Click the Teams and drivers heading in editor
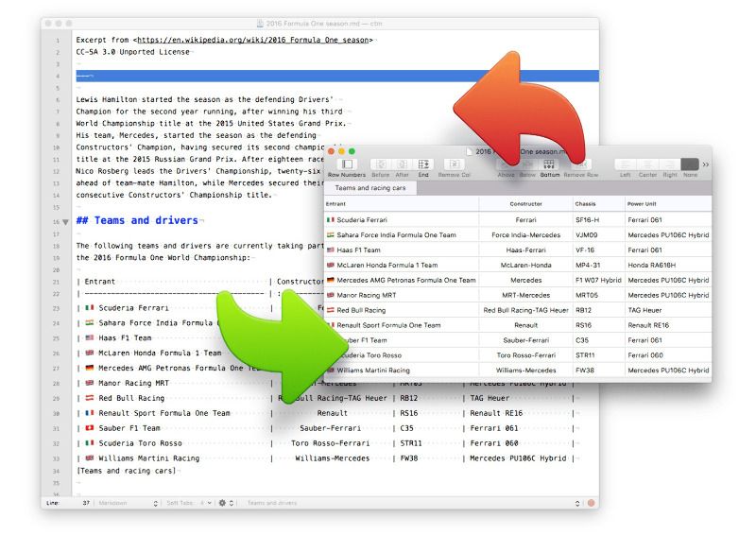The image size is (756, 535). [x=137, y=220]
